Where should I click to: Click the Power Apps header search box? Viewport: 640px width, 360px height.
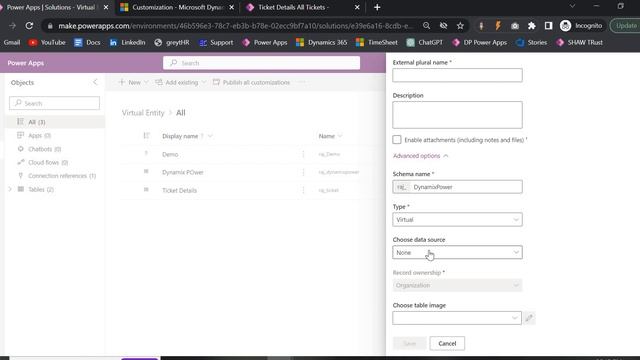pyautogui.click(x=261, y=63)
